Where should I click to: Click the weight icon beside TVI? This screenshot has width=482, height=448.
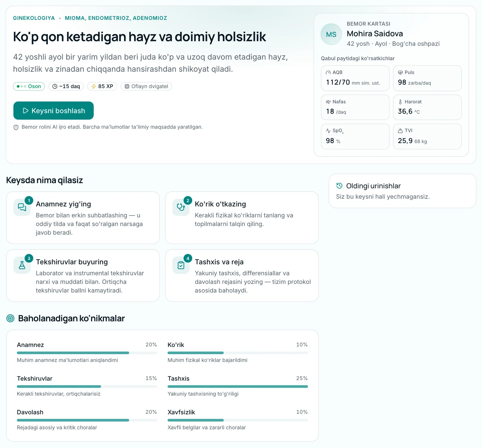[x=400, y=131]
